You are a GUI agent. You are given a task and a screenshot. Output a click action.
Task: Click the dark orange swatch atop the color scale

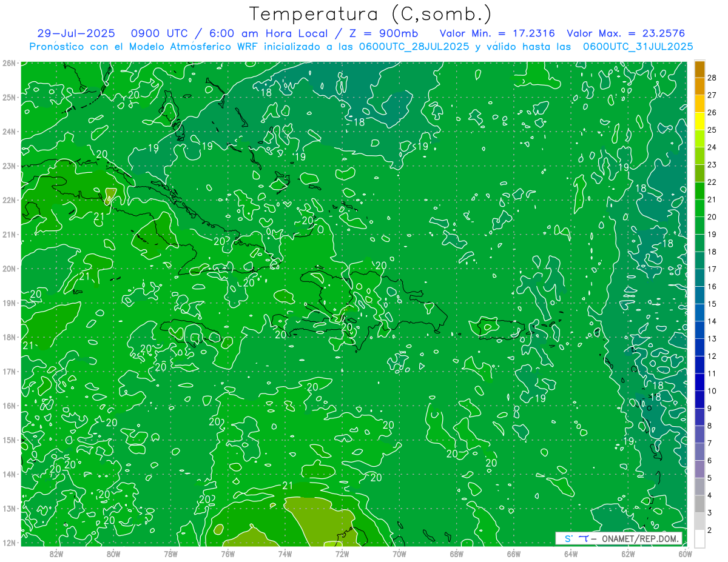click(x=699, y=69)
